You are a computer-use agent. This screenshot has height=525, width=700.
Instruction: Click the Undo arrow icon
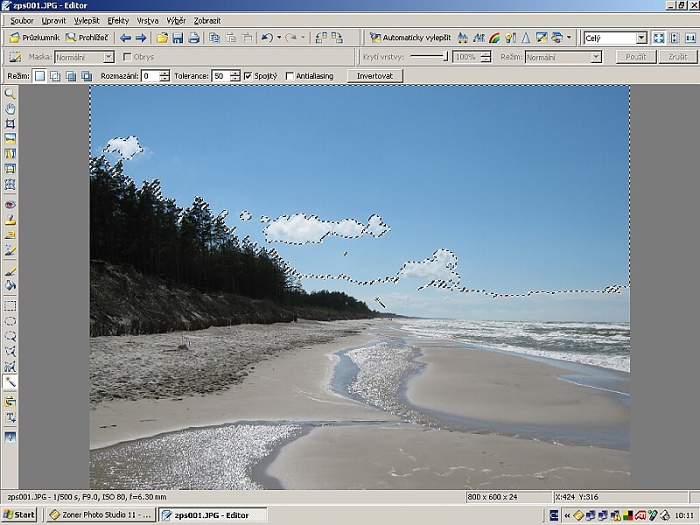tap(267, 38)
